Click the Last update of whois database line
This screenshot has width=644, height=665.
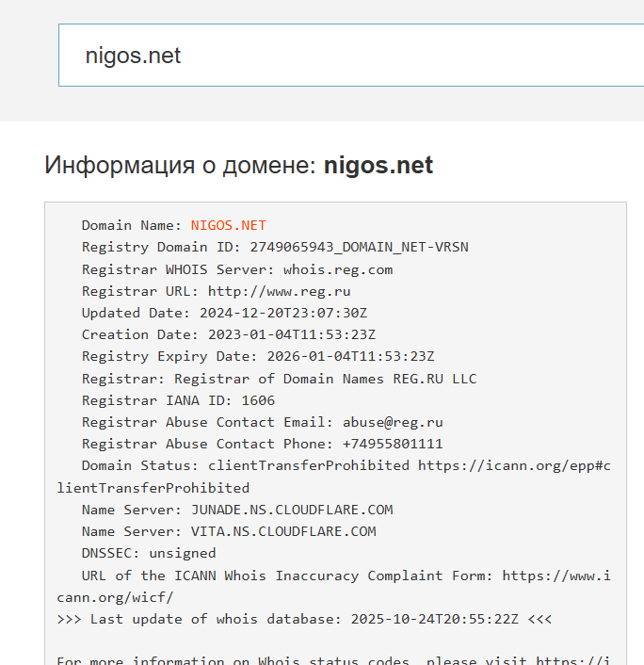(304, 619)
